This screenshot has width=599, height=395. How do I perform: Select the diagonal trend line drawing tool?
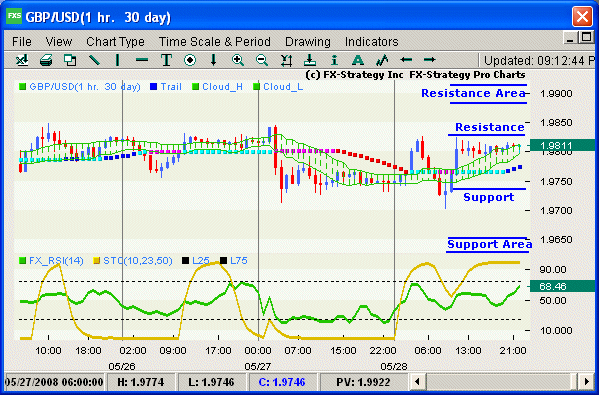coord(94,60)
